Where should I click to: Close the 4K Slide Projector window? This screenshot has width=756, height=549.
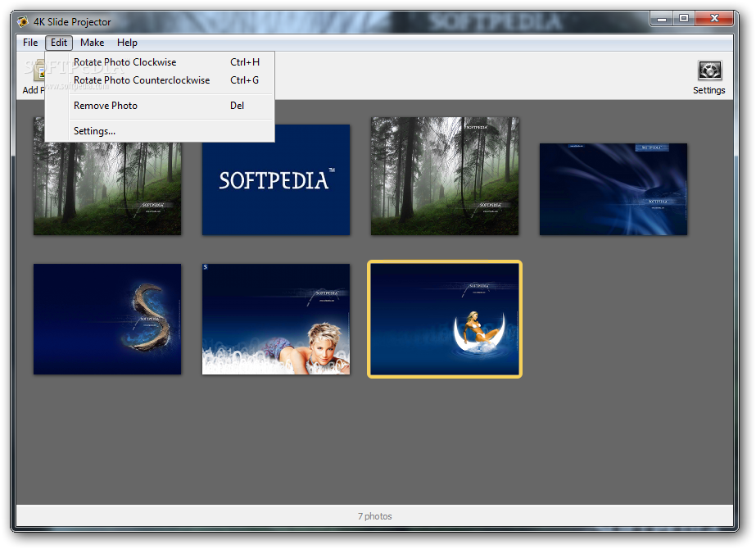(x=714, y=19)
